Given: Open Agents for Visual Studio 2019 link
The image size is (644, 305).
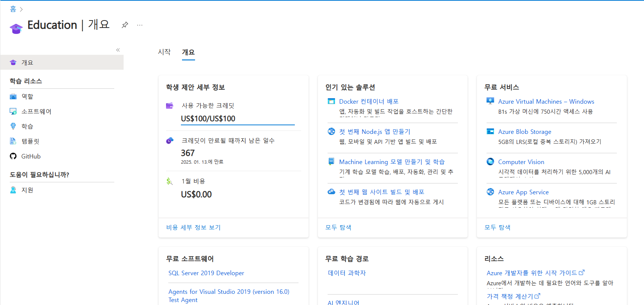Looking at the screenshot, I should (x=229, y=296).
